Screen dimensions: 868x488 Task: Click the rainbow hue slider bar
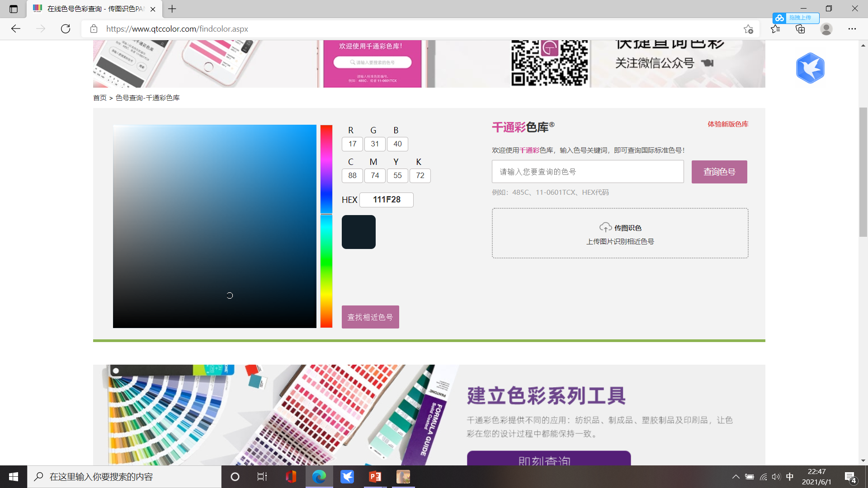tap(326, 226)
